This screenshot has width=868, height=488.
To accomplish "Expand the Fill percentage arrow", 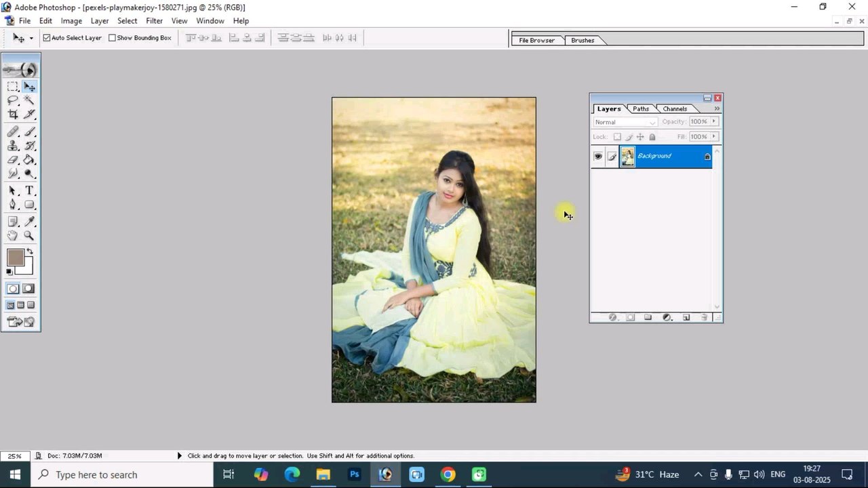I will [x=713, y=137].
